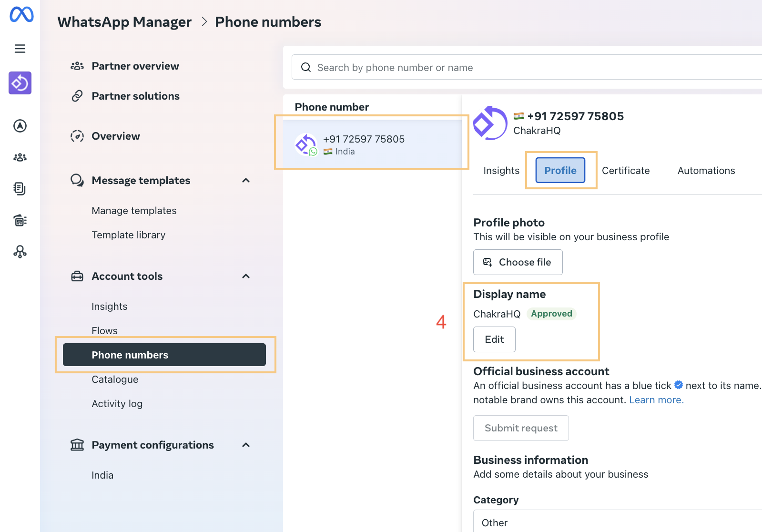Follow the Learn more link
762x532 pixels.
pos(657,400)
